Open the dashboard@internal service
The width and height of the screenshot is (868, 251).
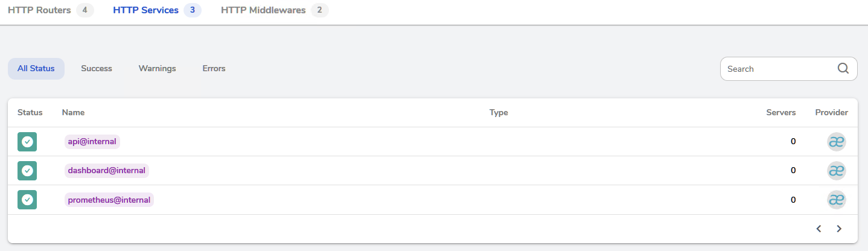click(107, 171)
